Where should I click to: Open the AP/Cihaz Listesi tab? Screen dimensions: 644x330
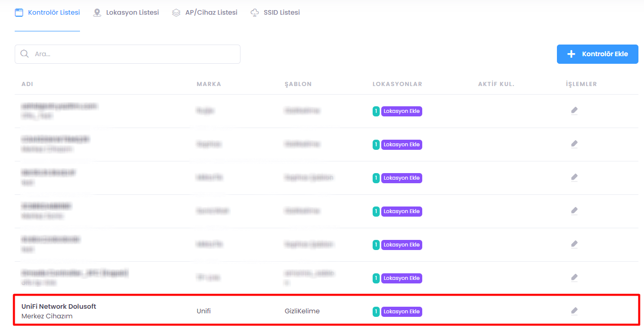point(205,13)
